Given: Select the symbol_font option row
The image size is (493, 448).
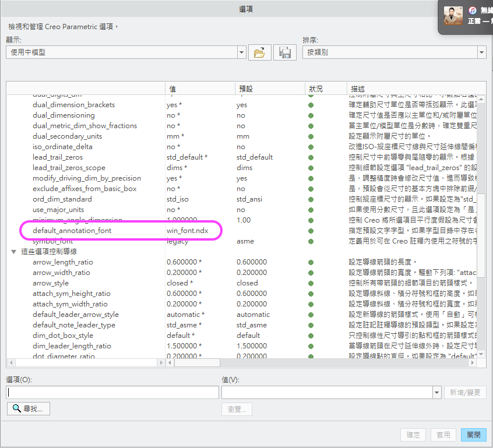Looking at the screenshot, I should pyautogui.click(x=52, y=241).
